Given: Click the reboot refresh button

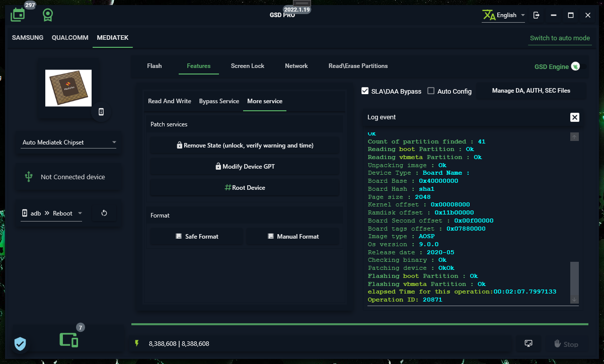Looking at the screenshot, I should (104, 213).
